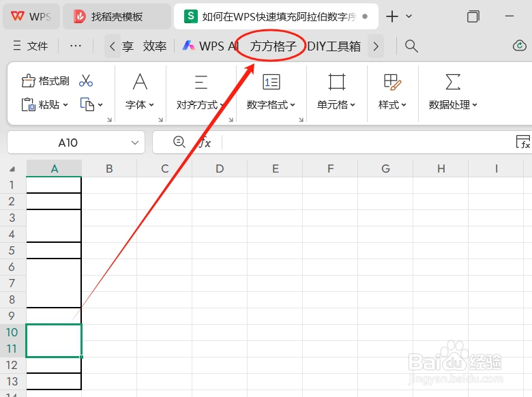
Task: Click the zoom magnifier icon in formula bar
Action: pyautogui.click(x=179, y=142)
